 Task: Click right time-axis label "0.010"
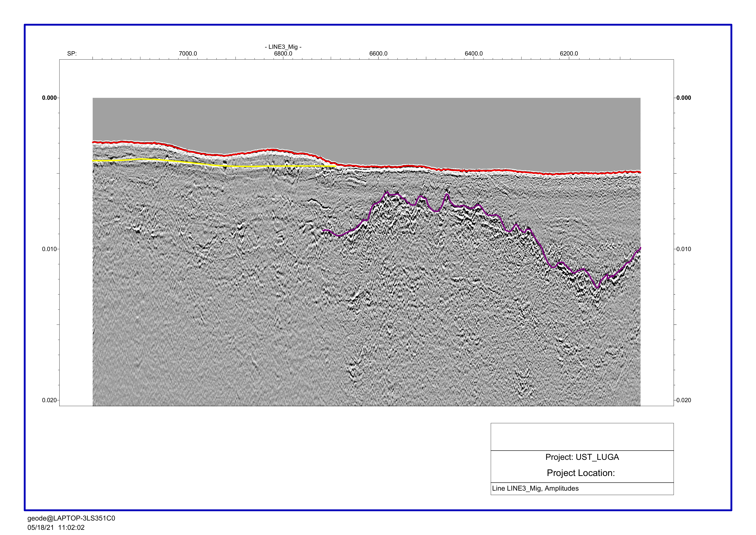point(684,249)
